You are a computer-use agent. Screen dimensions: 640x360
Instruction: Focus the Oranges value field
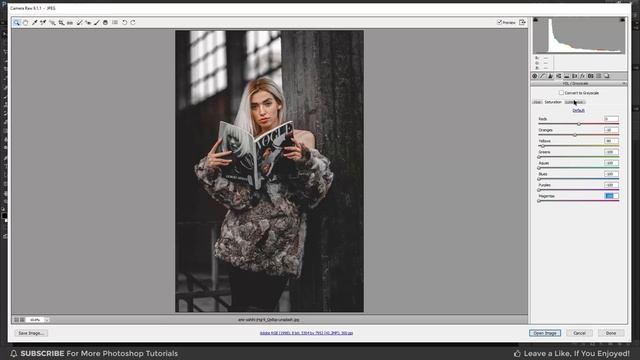point(611,130)
